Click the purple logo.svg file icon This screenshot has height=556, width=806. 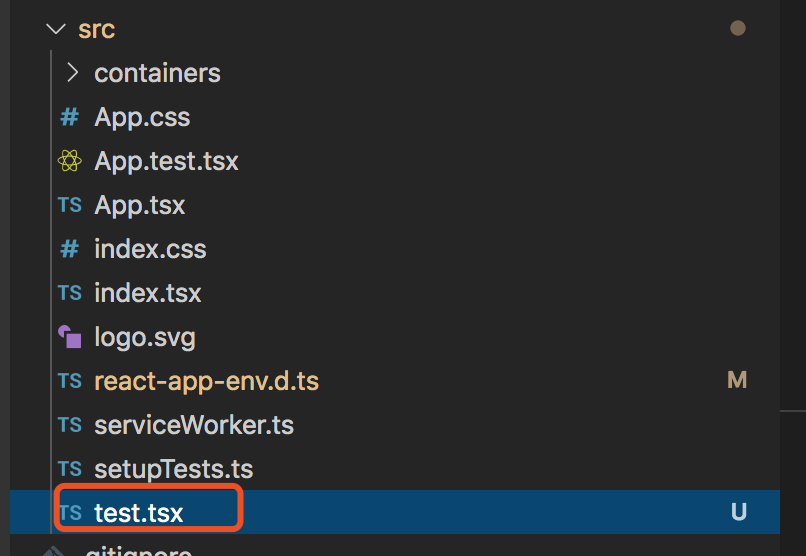point(69,337)
